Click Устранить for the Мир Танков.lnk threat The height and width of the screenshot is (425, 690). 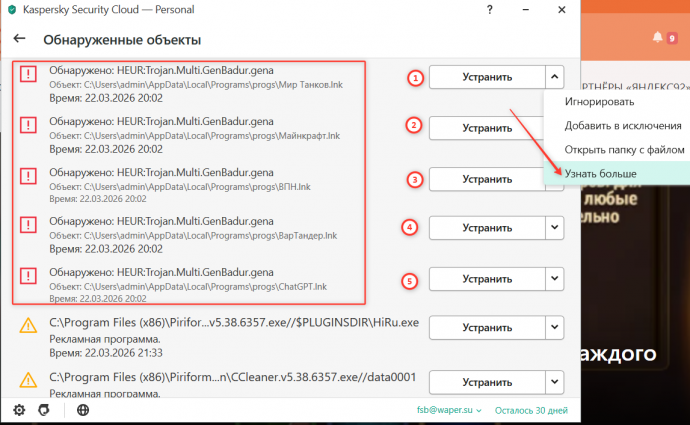click(487, 77)
